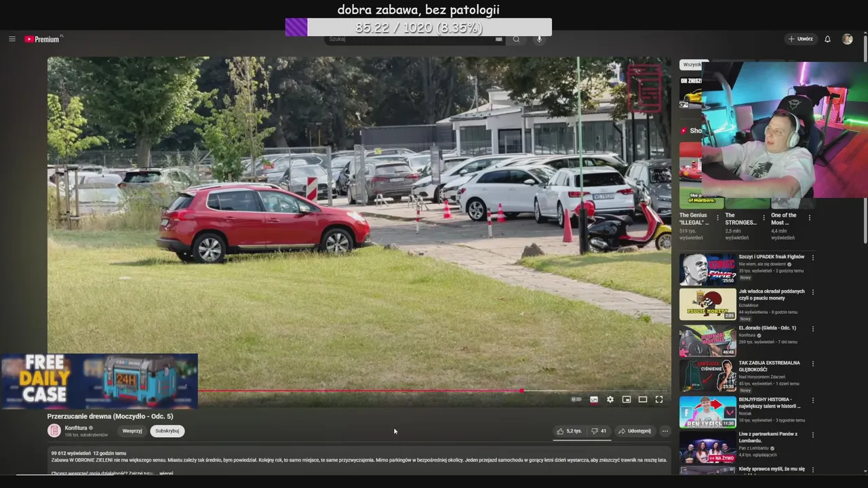Open The Genius ILLEGAL short
This screenshot has height=488, width=868.
[x=694, y=218]
